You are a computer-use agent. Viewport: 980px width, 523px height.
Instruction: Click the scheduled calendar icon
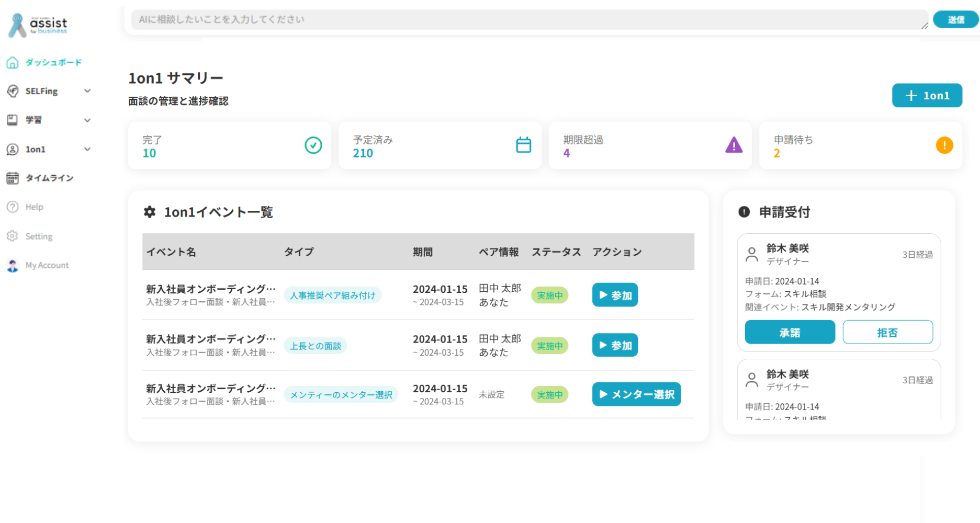coord(523,145)
